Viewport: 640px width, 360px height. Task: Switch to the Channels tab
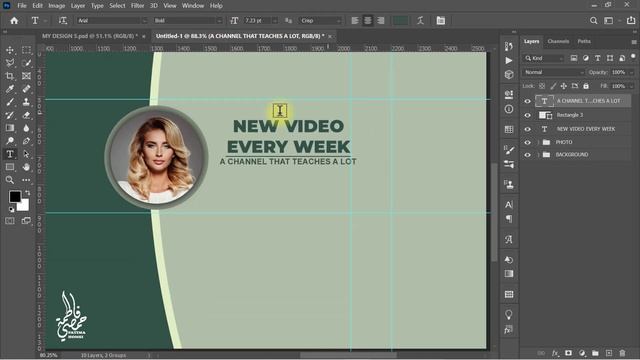[558, 41]
